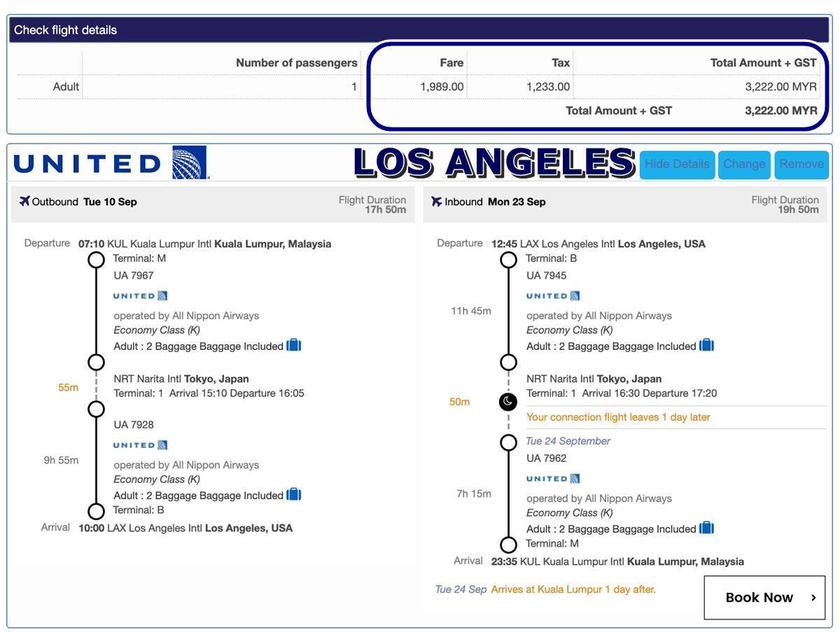Click flight number UA 7945
This screenshot has height=632, width=840.
[x=547, y=276]
